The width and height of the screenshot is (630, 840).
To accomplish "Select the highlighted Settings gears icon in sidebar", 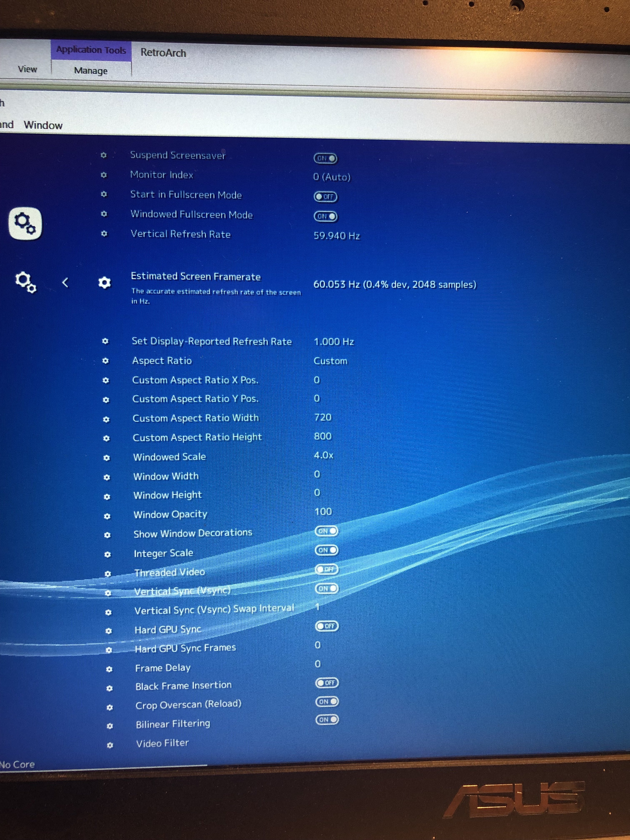I will click(25, 223).
